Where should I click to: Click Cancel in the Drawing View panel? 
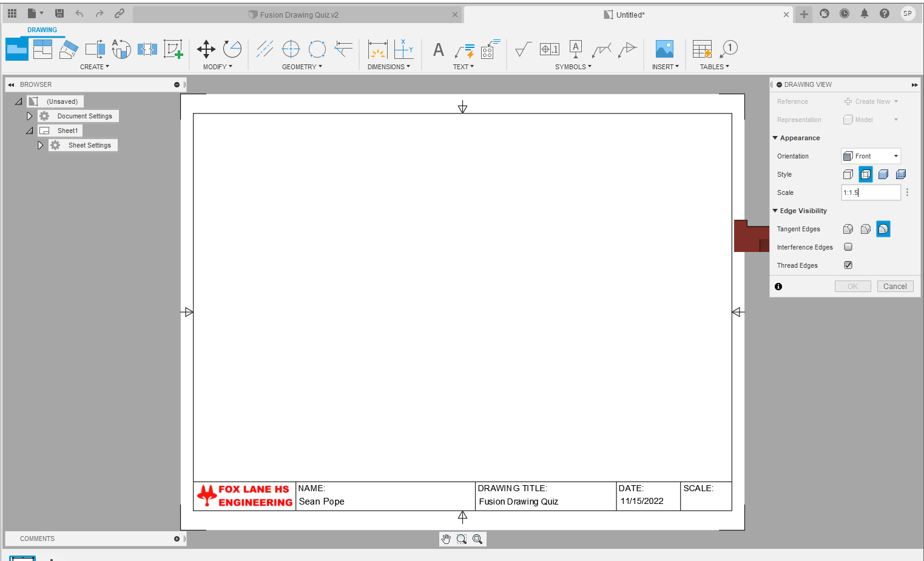click(895, 286)
